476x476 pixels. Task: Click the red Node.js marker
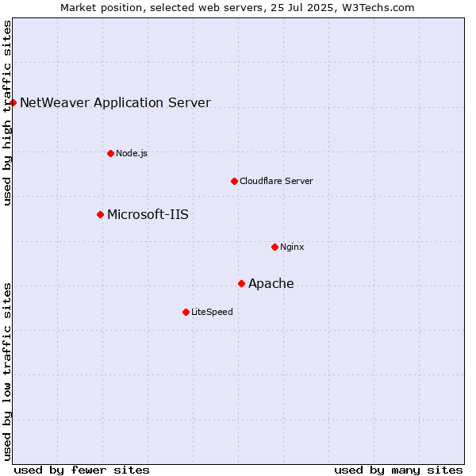(111, 154)
